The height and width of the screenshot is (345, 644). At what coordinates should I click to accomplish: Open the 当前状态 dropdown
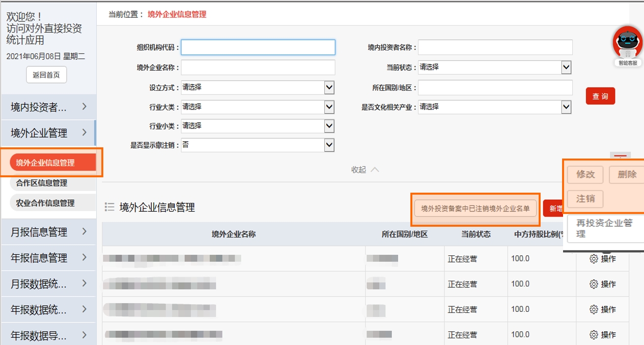567,67
